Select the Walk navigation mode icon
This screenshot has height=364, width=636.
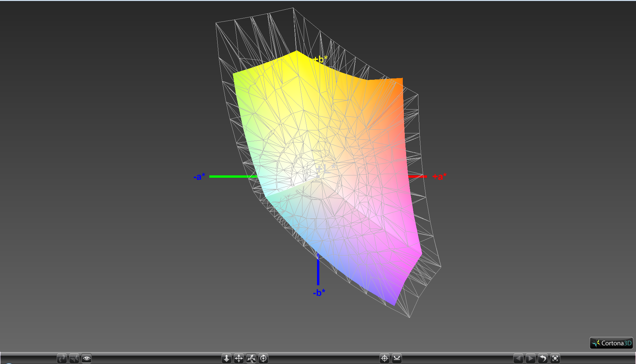62,358
